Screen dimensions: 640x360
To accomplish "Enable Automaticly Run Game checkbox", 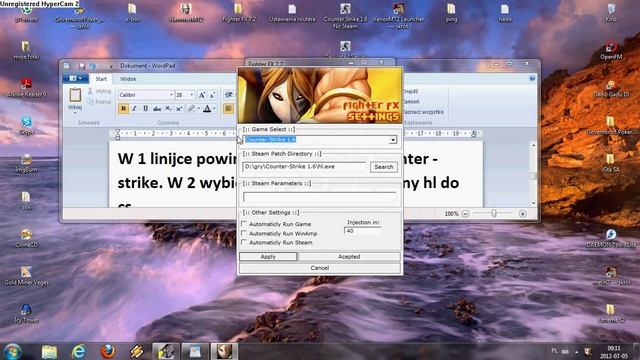I will [x=244, y=224].
